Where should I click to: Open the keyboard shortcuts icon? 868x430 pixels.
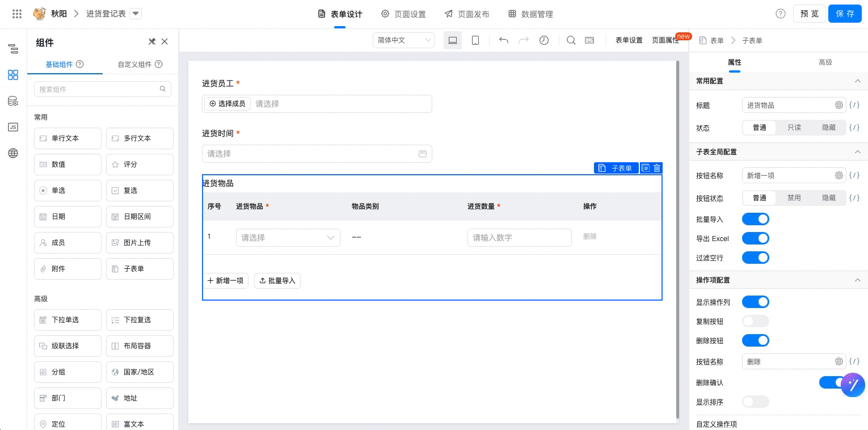tap(589, 40)
